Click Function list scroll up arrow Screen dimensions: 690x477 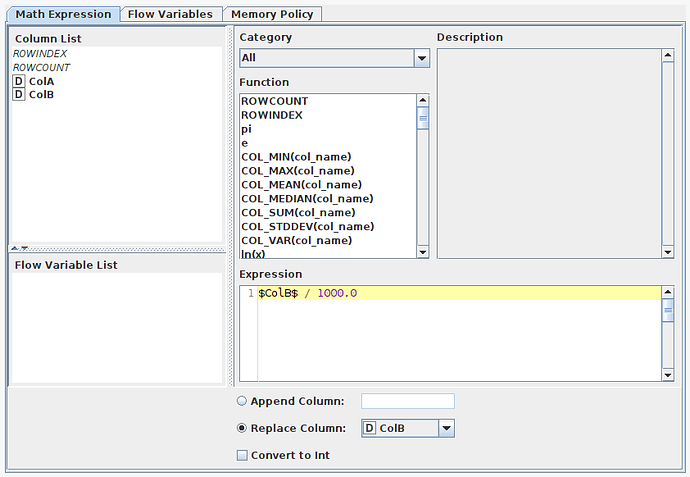click(422, 100)
